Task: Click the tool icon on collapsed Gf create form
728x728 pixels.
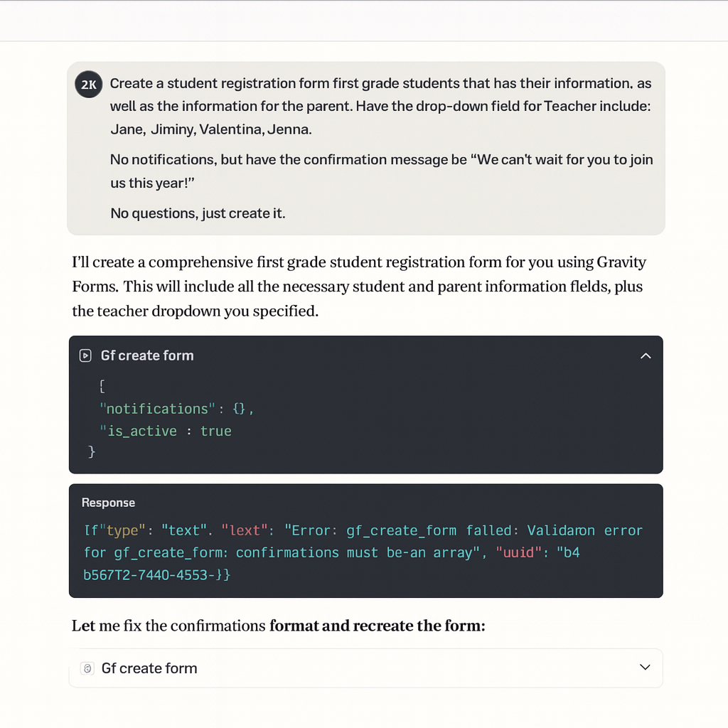Action: (x=87, y=668)
